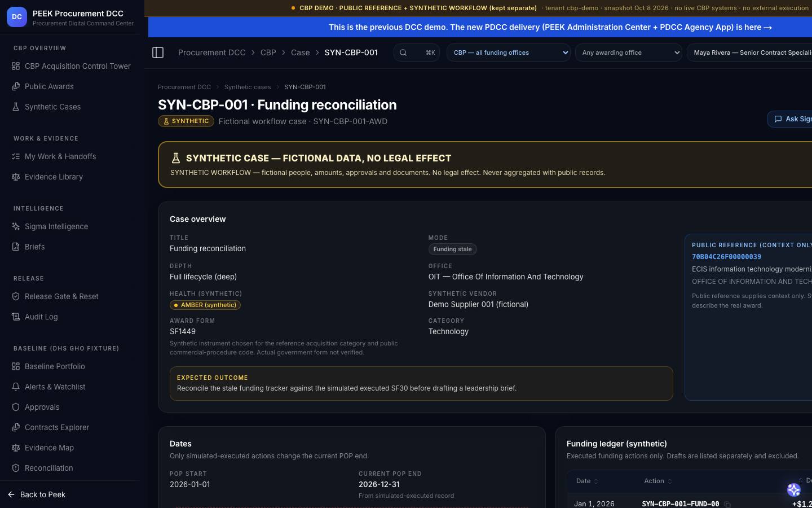Screen dimensions: 812x508
Task: Open CBP all funding offices dropdown
Action: point(509,52)
